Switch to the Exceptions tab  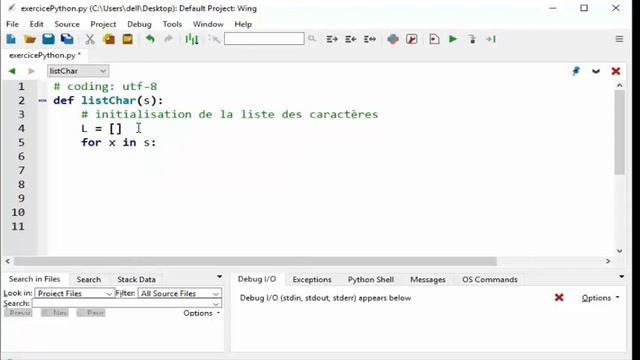(x=311, y=280)
